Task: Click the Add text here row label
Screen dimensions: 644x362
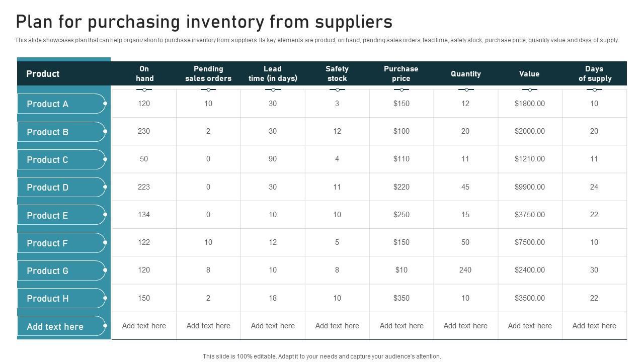Action: (55, 327)
